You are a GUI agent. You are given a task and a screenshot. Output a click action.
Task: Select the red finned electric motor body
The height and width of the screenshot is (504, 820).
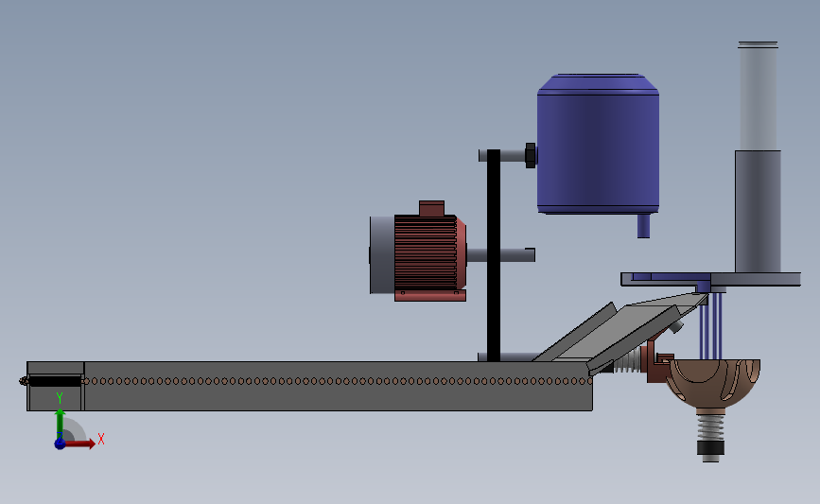pos(429,252)
